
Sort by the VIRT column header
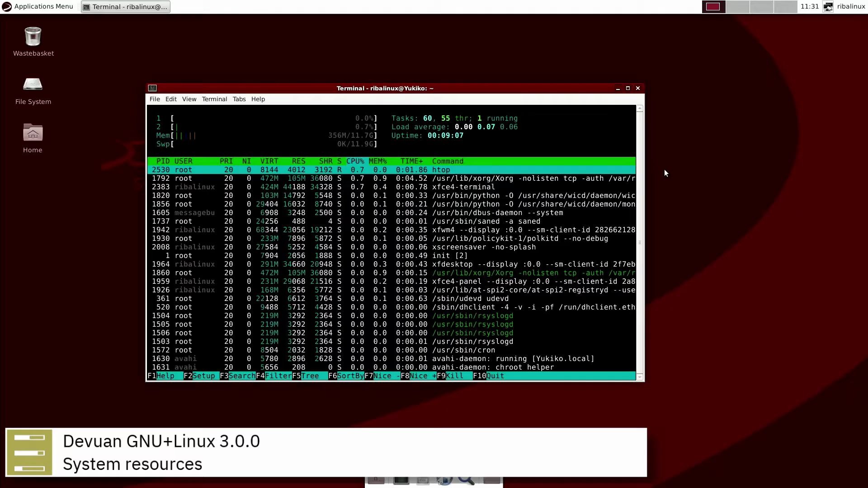(x=269, y=161)
